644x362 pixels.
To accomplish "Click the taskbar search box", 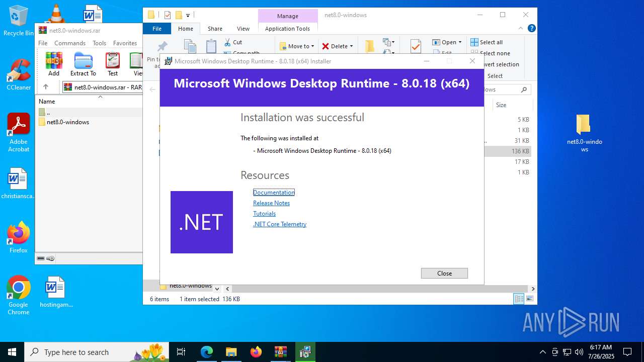I will pyautogui.click(x=97, y=352).
